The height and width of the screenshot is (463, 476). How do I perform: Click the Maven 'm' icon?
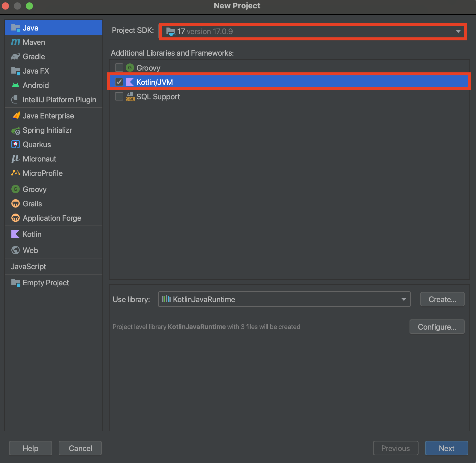click(16, 42)
